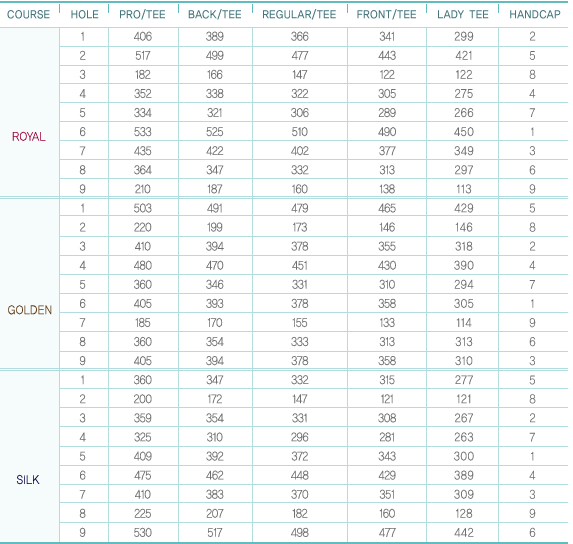Select Silk hole 4 Front/Tee value 281
The height and width of the screenshot is (544, 573).
[x=387, y=437]
